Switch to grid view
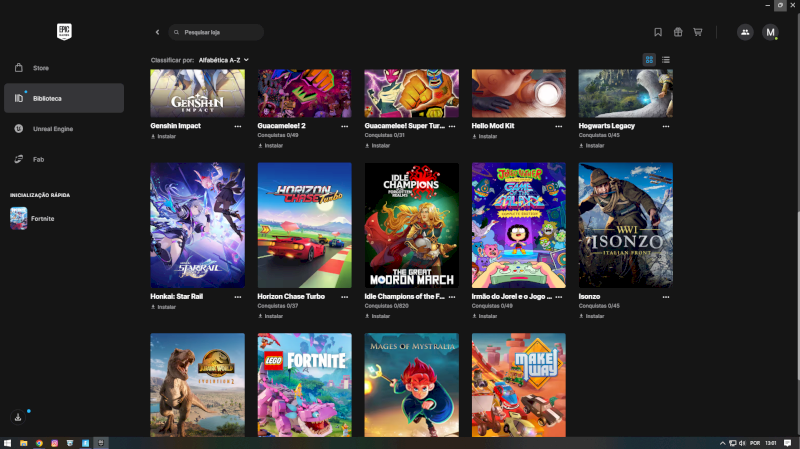The width and height of the screenshot is (800, 449). click(x=649, y=60)
